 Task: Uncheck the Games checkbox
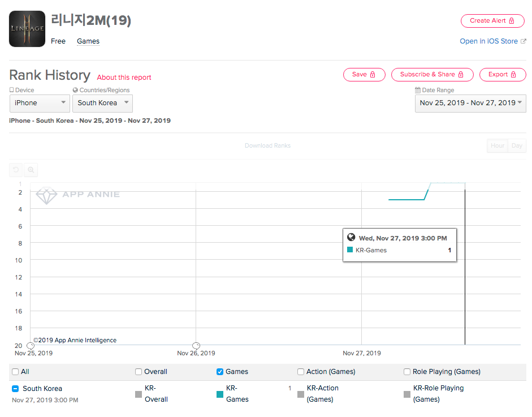[220, 372]
